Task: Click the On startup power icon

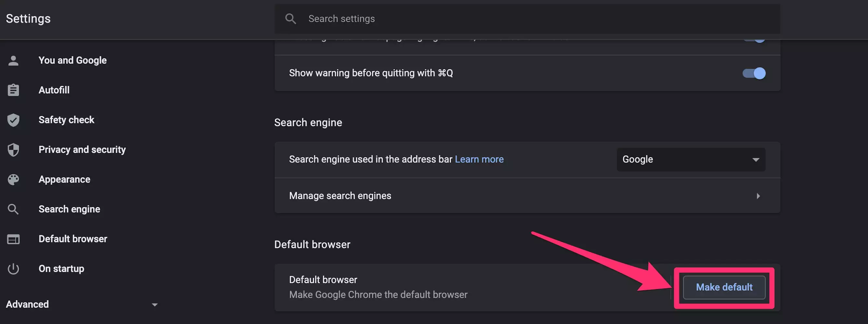Action: pos(14,269)
